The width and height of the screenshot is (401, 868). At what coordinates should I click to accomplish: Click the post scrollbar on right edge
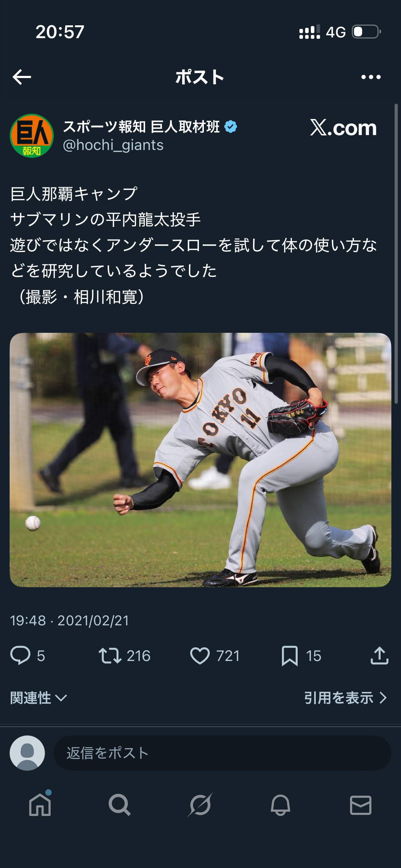tap(396, 254)
